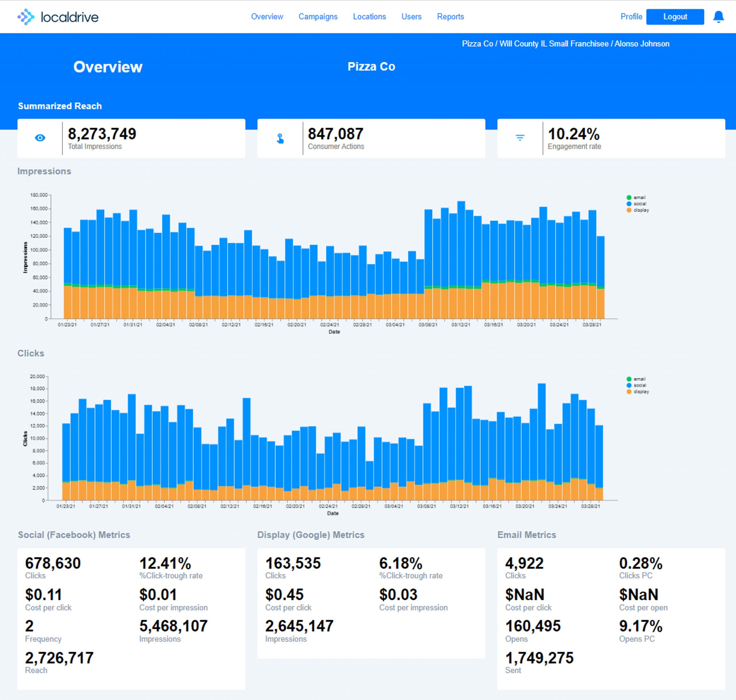Click the 8,273,749 Total Impressions value

point(102,133)
